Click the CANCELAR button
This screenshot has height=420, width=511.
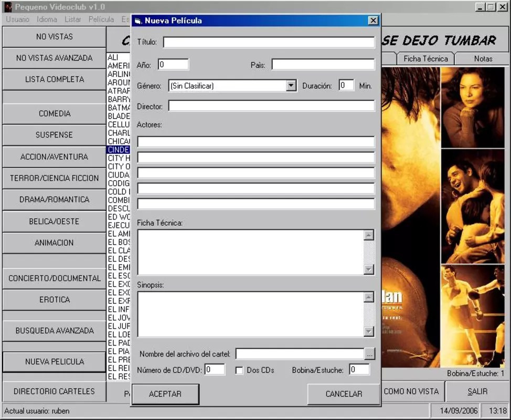pyautogui.click(x=344, y=394)
